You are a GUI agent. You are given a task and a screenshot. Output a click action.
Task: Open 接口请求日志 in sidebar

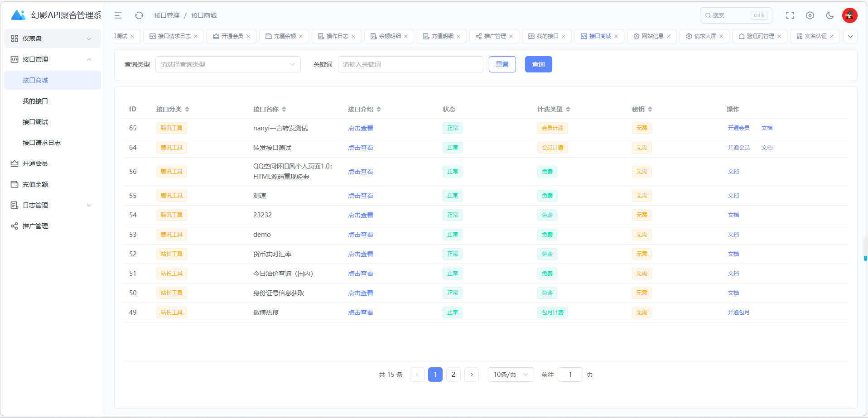pyautogui.click(x=53, y=143)
